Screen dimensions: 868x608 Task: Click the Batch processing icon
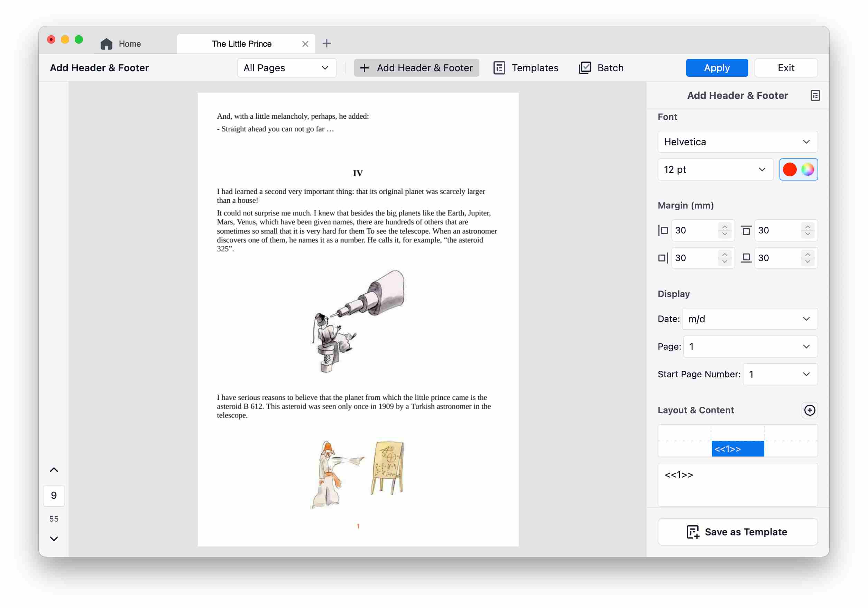(585, 68)
